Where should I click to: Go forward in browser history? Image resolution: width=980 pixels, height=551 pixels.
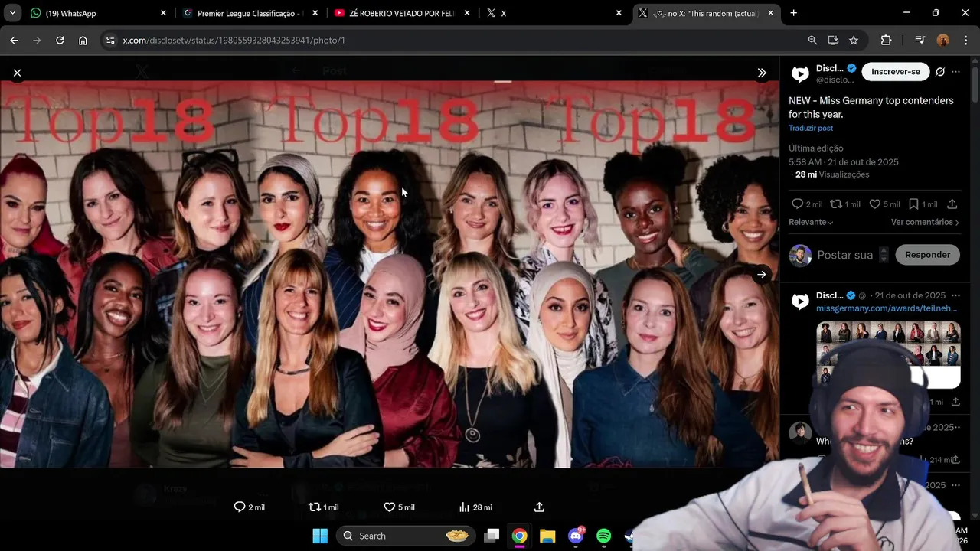(x=37, y=40)
